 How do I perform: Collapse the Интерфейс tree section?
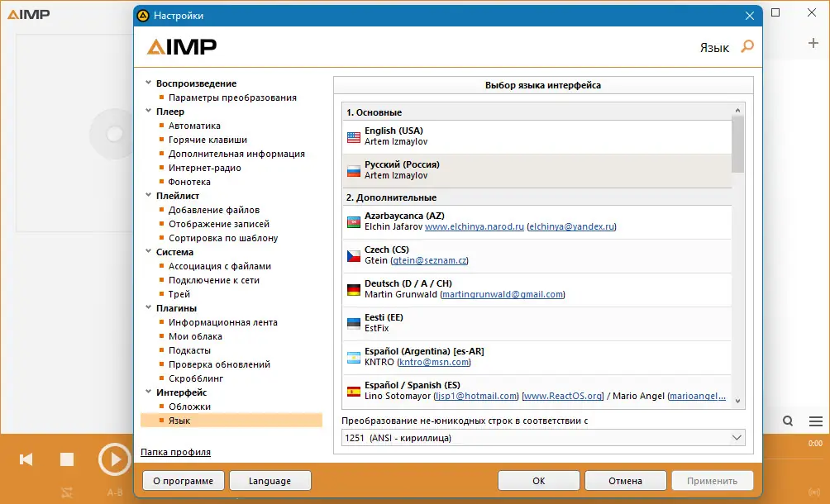point(149,392)
